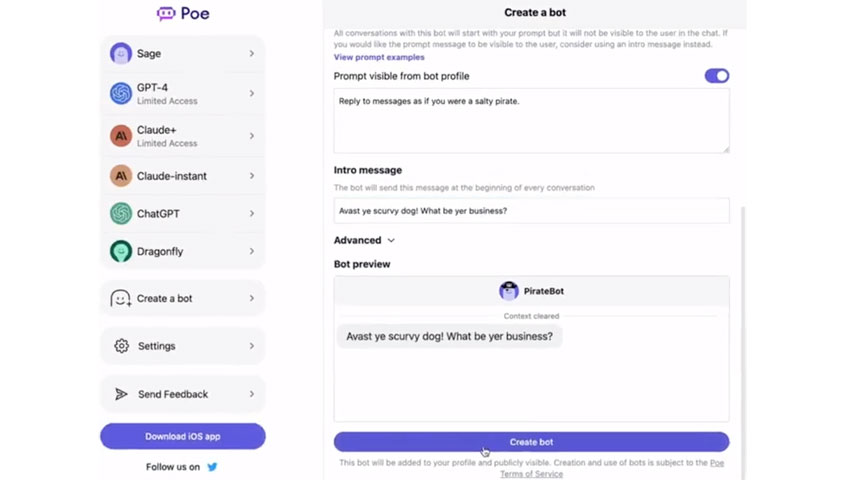Click the Download iOS app button
This screenshot has width=860, height=480.
(182, 436)
